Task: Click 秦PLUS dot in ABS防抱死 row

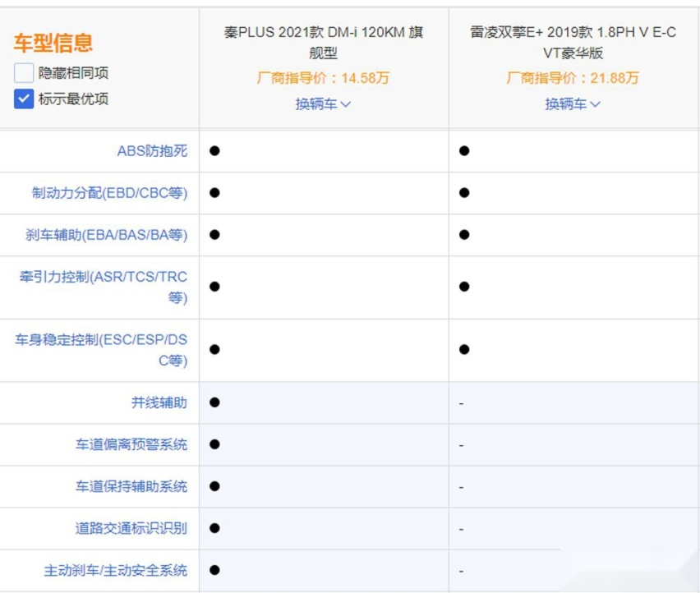Action: click(214, 151)
